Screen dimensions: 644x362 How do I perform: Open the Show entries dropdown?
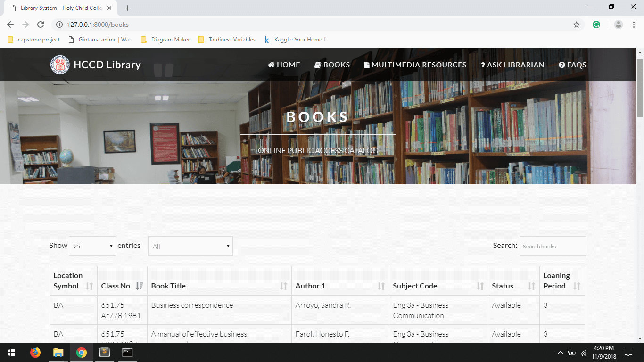pyautogui.click(x=92, y=246)
